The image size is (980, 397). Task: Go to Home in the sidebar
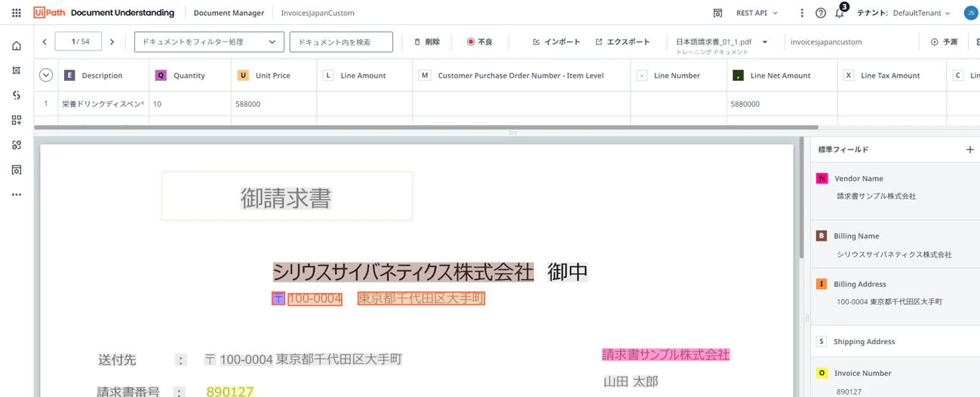17,46
